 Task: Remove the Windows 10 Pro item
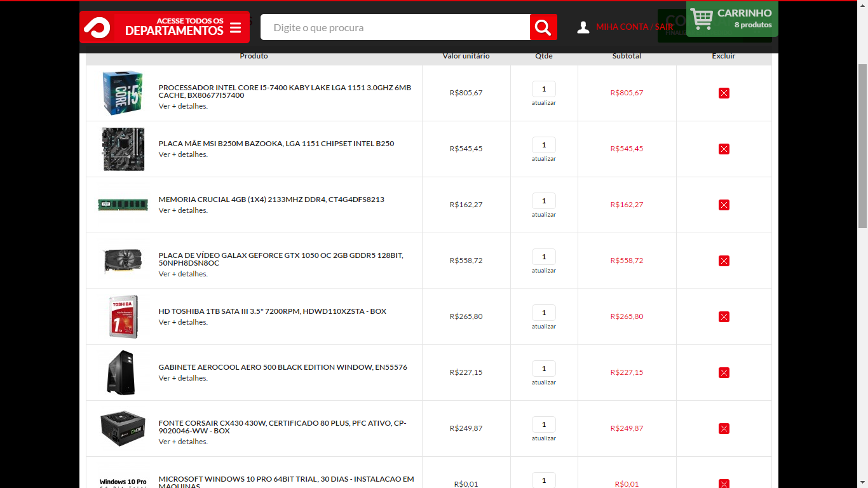coord(724,484)
